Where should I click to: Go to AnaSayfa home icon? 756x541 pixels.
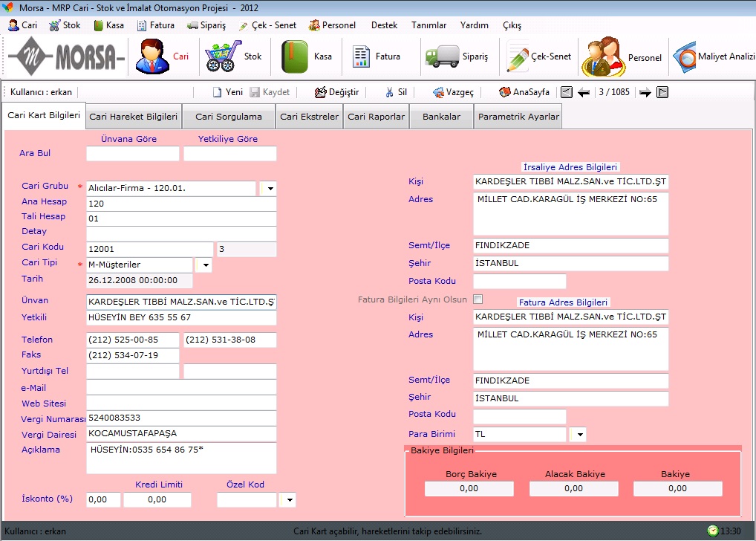pos(505,92)
